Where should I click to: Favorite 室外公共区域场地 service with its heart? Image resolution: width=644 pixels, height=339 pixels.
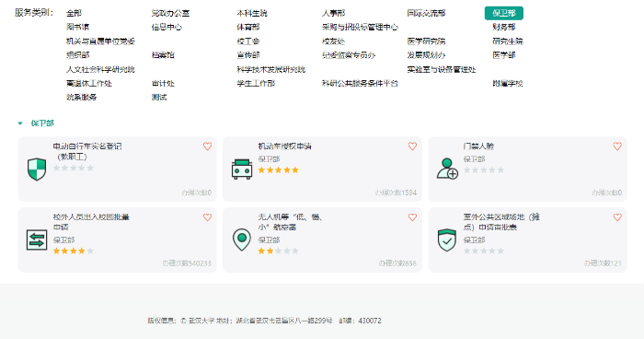coord(617,217)
